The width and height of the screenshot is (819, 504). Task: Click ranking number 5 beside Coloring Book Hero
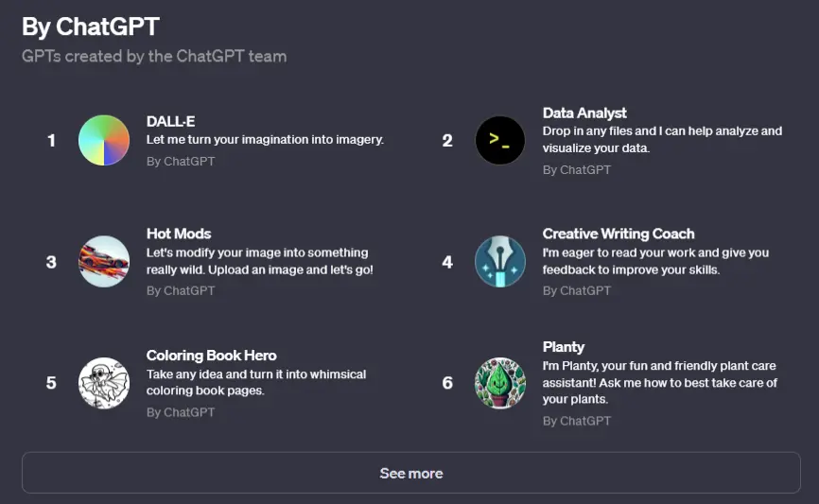click(x=51, y=383)
